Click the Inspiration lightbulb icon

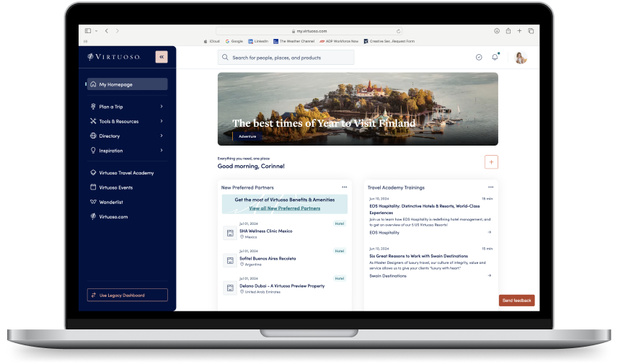93,150
